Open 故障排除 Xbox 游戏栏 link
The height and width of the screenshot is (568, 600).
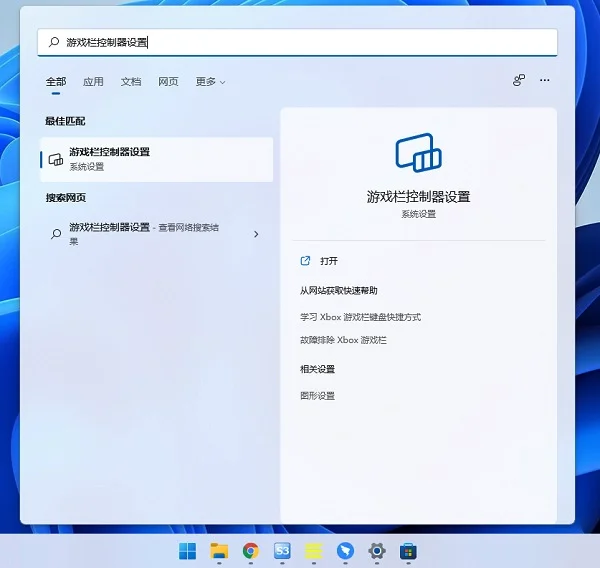[x=343, y=340]
